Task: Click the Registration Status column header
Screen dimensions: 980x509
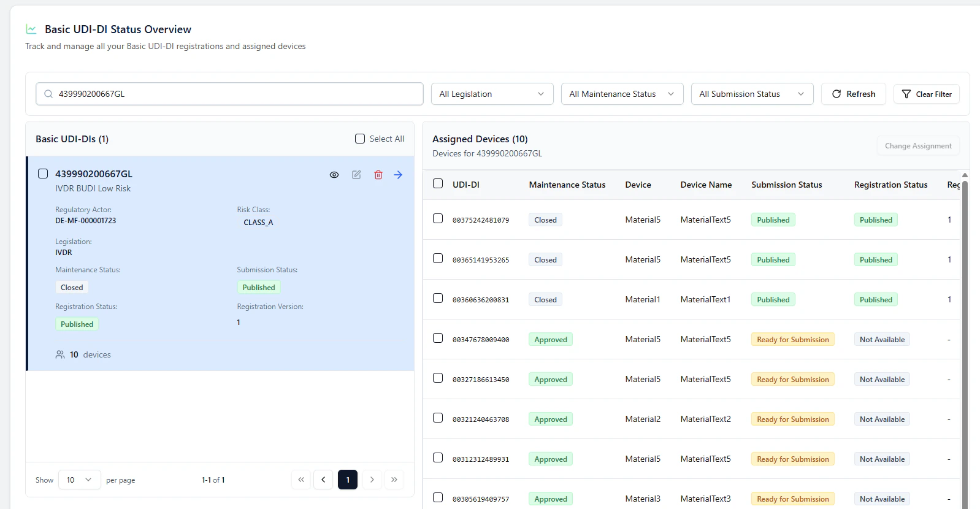Action: pyautogui.click(x=890, y=185)
